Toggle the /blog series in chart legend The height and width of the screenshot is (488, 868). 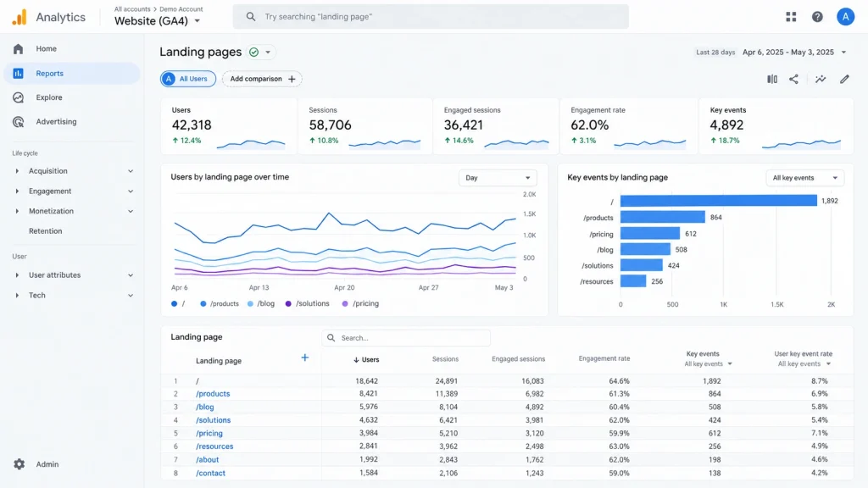(x=261, y=304)
